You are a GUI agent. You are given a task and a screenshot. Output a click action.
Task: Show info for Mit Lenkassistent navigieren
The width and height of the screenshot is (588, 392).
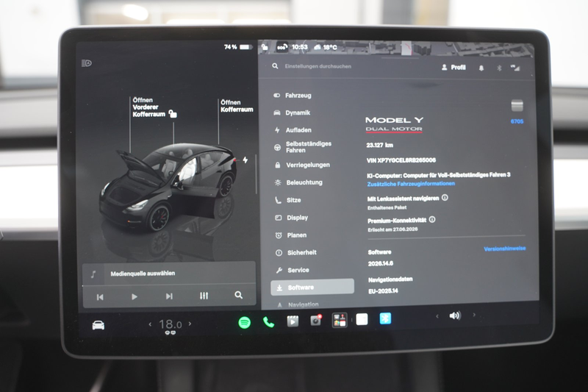pyautogui.click(x=445, y=198)
